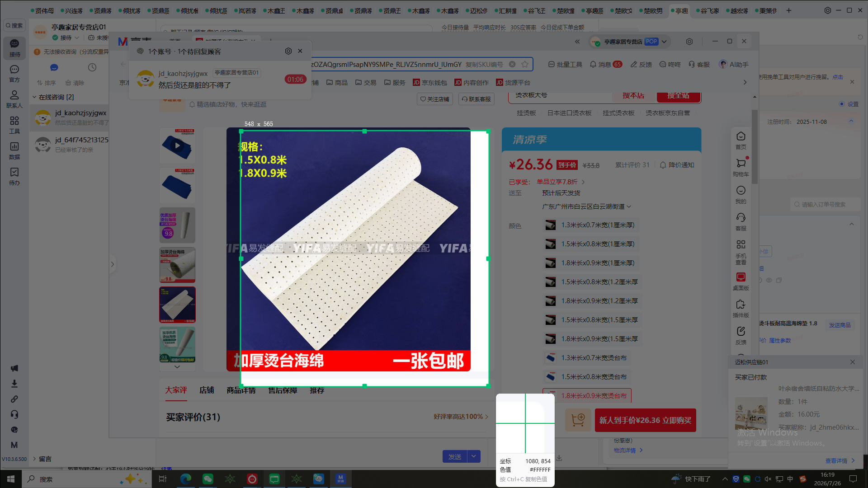The image size is (868, 488).
Task: Show more product thumbnails with down chevron
Action: coord(177,367)
